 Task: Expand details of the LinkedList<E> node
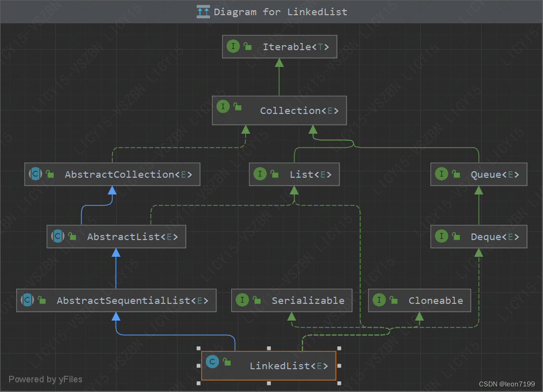pyautogui.click(x=268, y=366)
